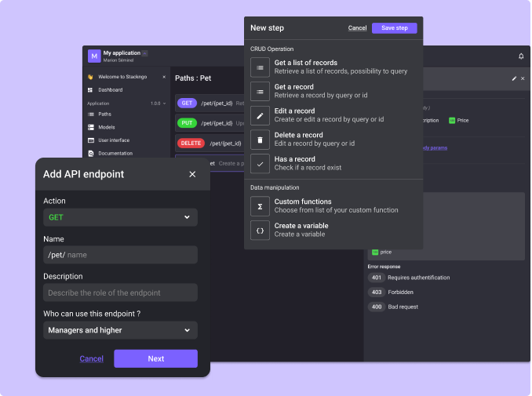Expand the Managers and higher dropdown
532x396 pixels.
120,330
